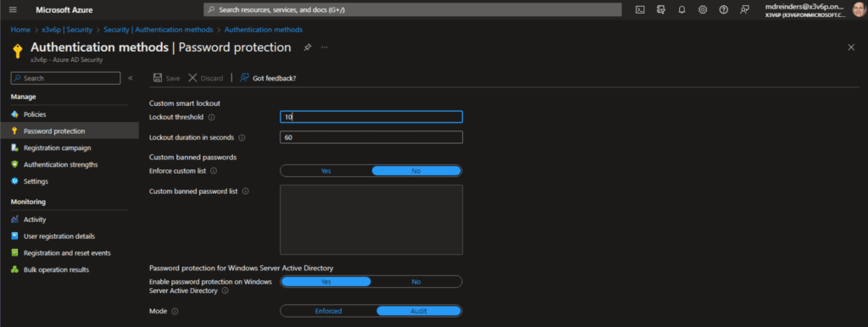Screen dimensions: 868x327
Task: Open the portal hamburger menu
Action: coord(14,10)
